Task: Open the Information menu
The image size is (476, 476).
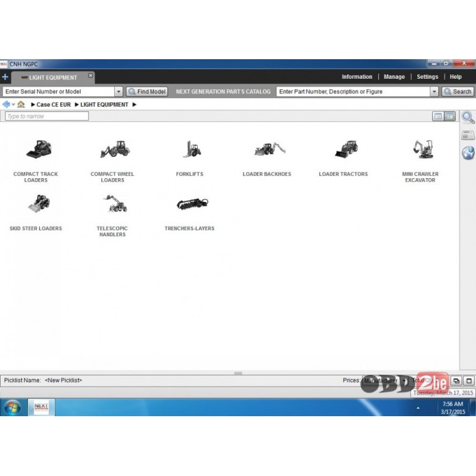Action: [x=357, y=77]
